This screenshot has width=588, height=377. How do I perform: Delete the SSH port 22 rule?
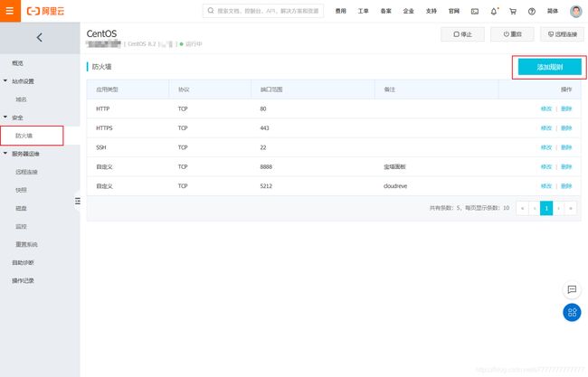(566, 147)
